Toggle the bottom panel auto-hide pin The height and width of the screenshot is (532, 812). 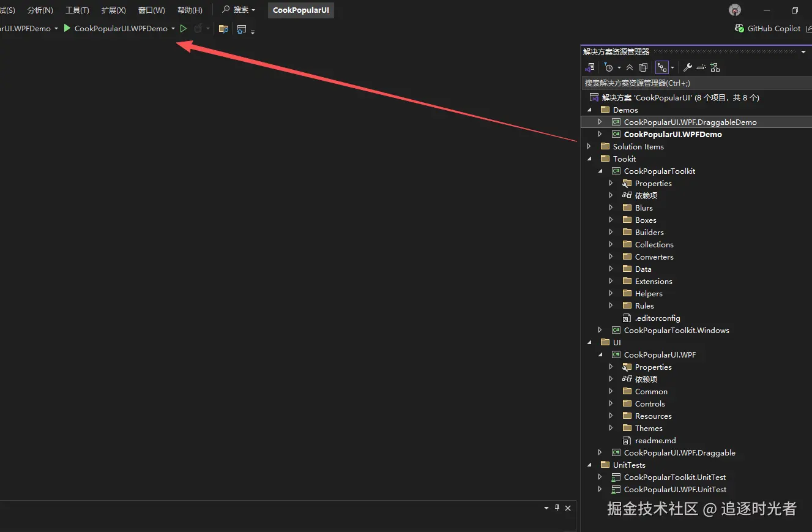tap(557, 508)
